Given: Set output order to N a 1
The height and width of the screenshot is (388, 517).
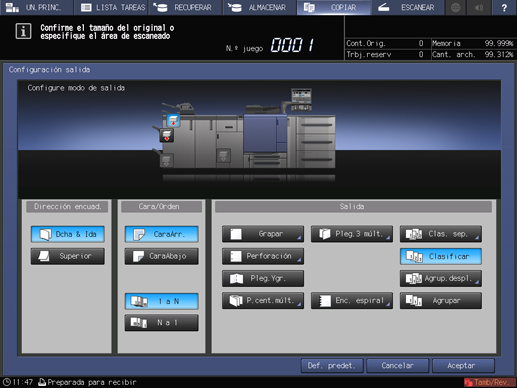Looking at the screenshot, I should click(x=162, y=323).
